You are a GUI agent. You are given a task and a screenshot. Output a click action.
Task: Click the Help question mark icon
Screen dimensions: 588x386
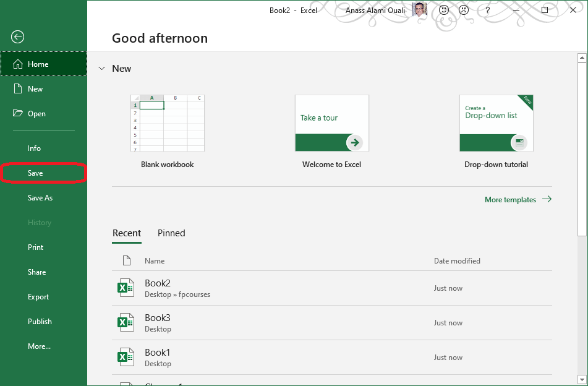tap(487, 10)
